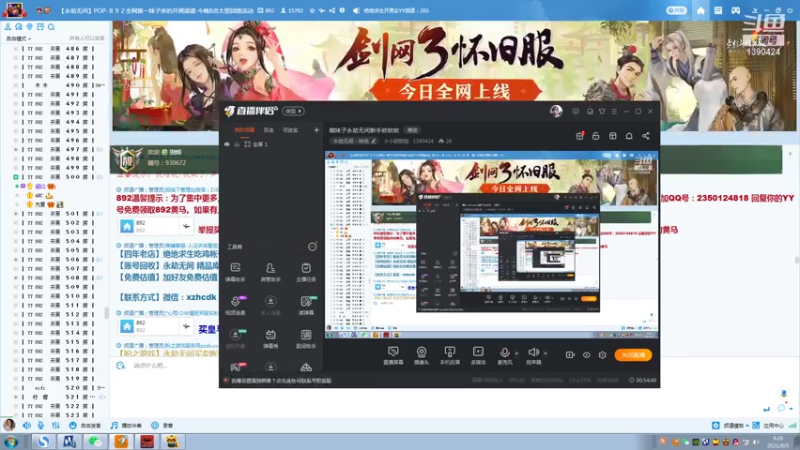Screen dimensions: 800x450
Task: Add a 摄像头 camera source
Action: click(x=421, y=356)
